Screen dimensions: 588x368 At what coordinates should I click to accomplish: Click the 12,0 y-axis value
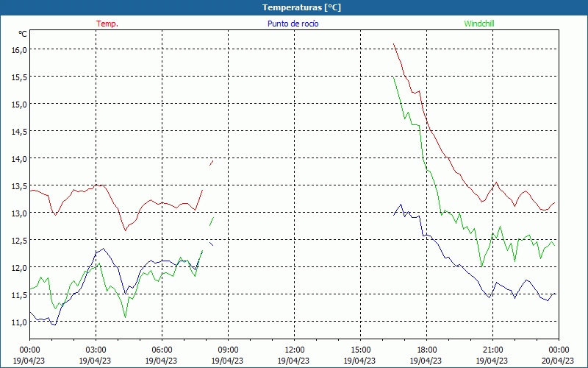pos(19,268)
